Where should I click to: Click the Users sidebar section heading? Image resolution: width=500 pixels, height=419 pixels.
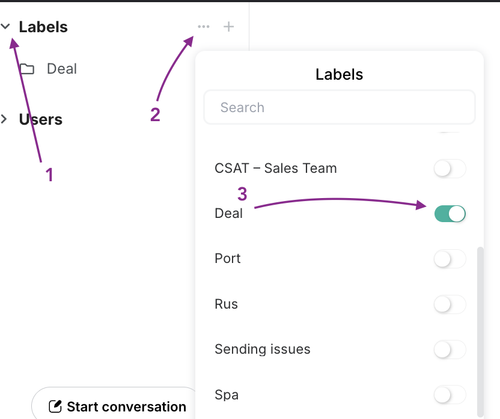pyautogui.click(x=40, y=119)
